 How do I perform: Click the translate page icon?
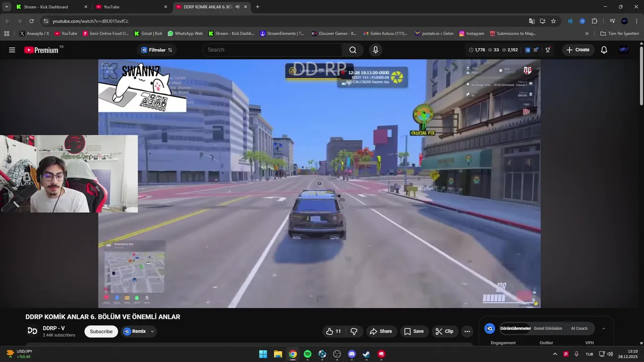pos(532,21)
